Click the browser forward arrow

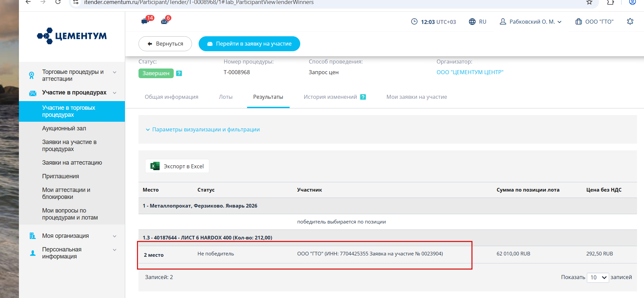[43, 2]
